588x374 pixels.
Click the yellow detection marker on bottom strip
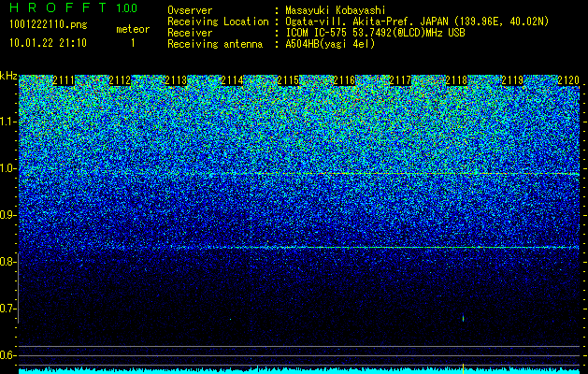click(463, 368)
